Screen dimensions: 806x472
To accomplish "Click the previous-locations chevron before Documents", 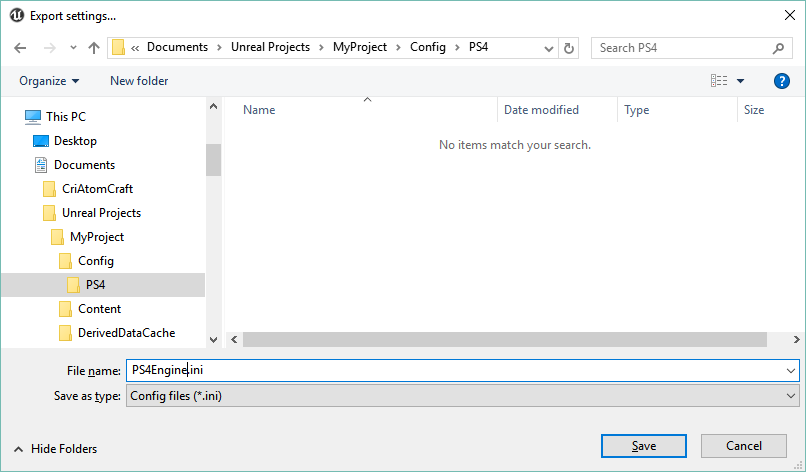I will [x=135, y=48].
